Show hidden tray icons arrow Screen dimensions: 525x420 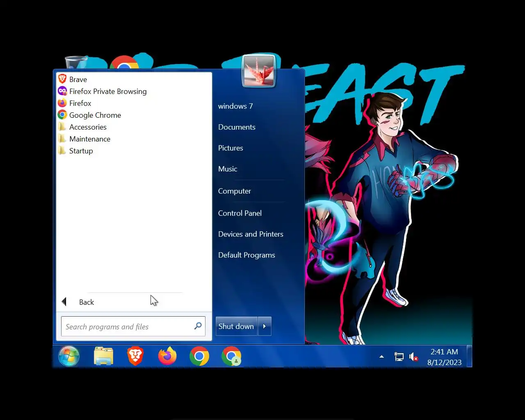(381, 357)
